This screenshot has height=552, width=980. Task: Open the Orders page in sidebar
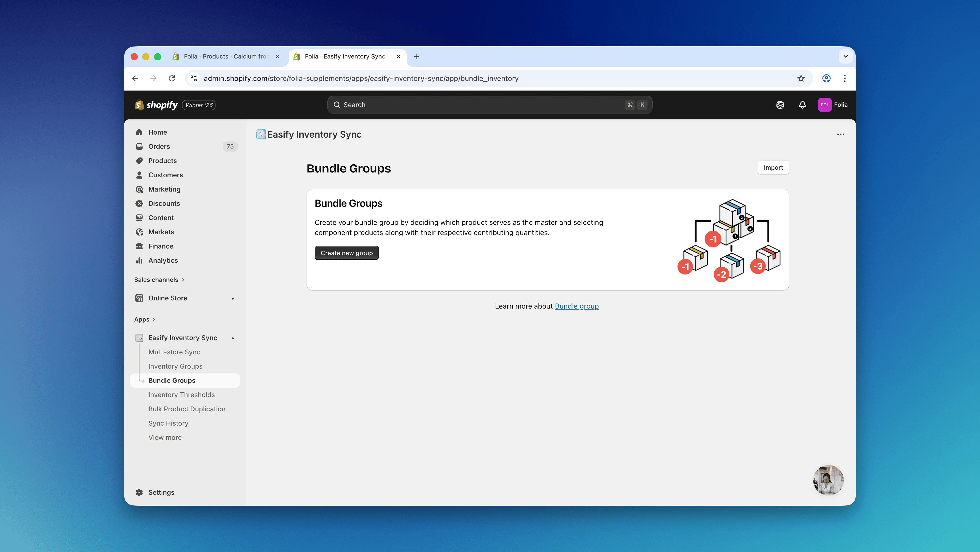point(159,147)
